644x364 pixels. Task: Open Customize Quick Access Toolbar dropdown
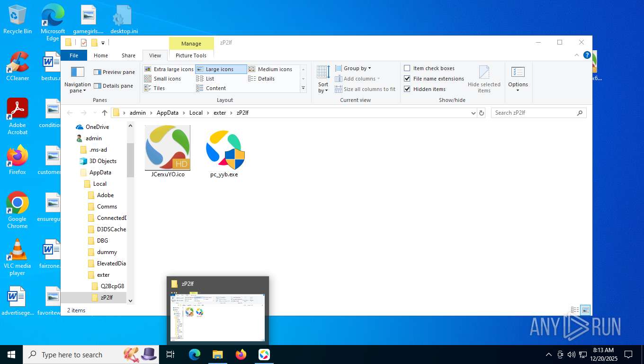click(x=102, y=43)
